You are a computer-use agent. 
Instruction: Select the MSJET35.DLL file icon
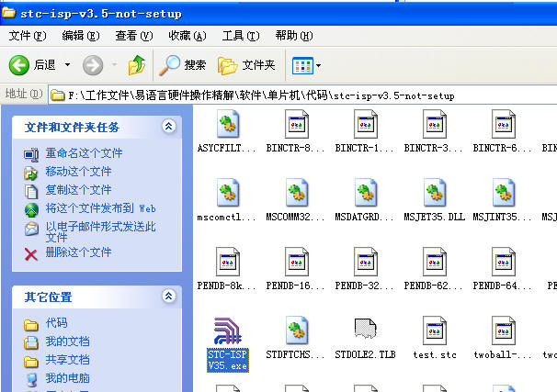click(x=434, y=194)
